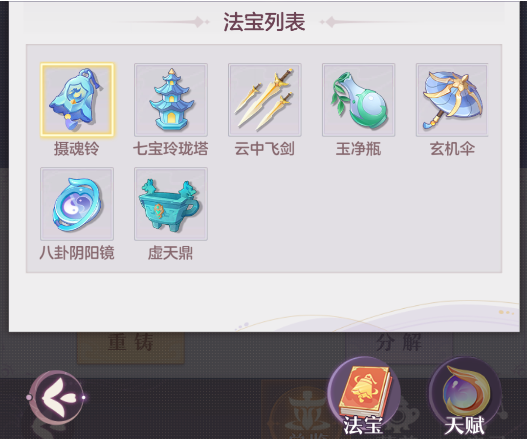Choose the 玄机伞 umbrella icon
527x439 pixels.
pos(452,100)
